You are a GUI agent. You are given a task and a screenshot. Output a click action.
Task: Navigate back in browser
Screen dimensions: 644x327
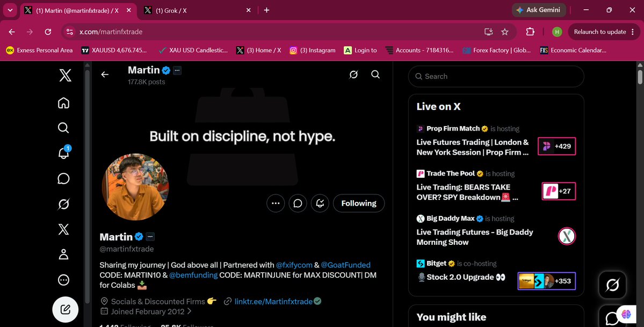(11, 32)
